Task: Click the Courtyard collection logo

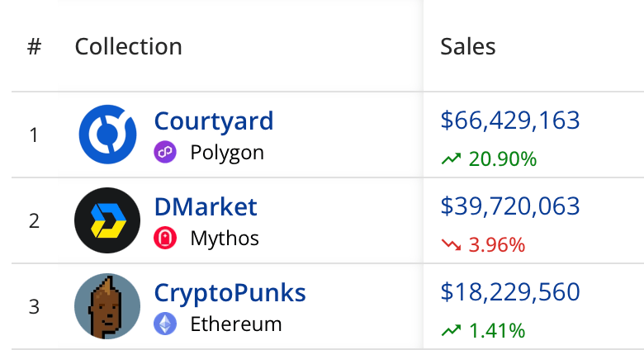Action: [x=107, y=135]
